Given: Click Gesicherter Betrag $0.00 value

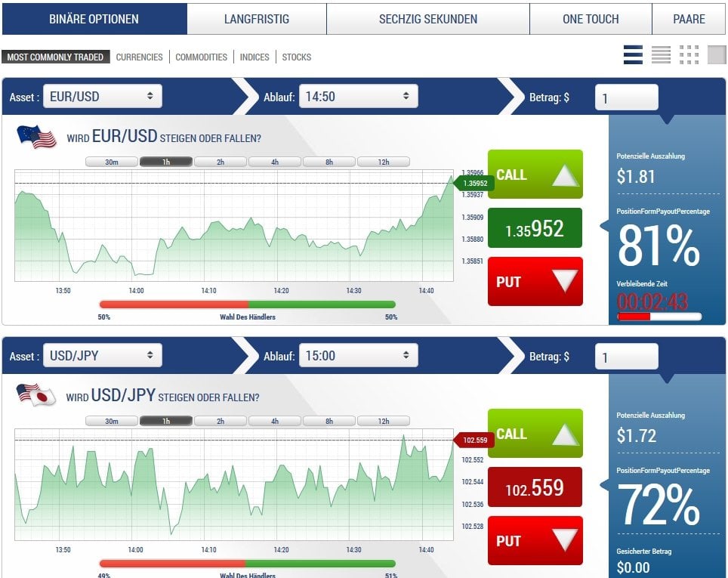Looking at the screenshot, I should coord(634,567).
